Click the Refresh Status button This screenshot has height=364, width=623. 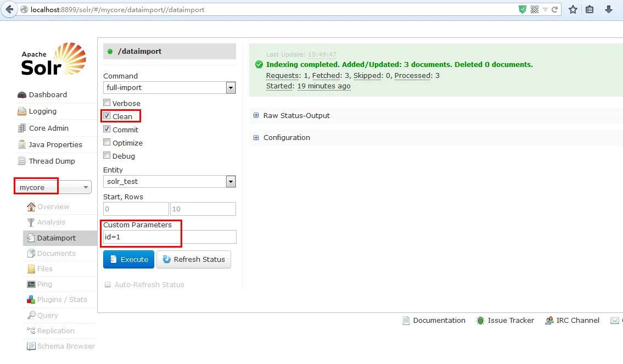tap(194, 260)
